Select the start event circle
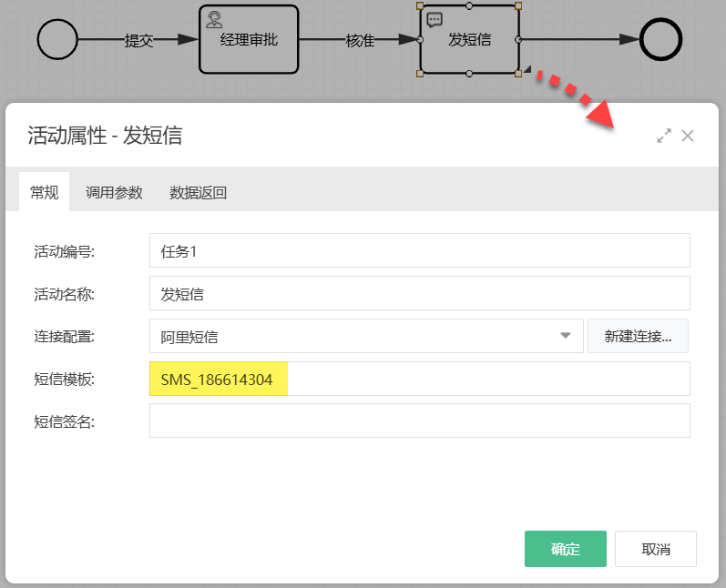 coord(58,40)
